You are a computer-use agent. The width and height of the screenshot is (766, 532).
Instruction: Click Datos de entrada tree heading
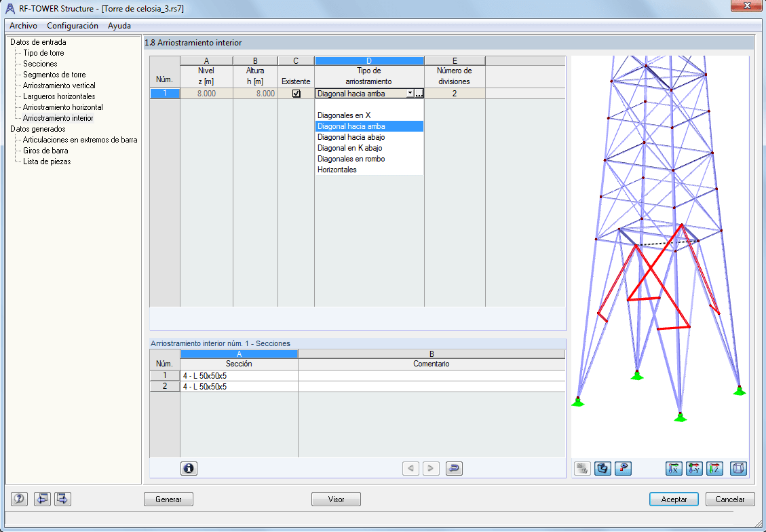38,42
